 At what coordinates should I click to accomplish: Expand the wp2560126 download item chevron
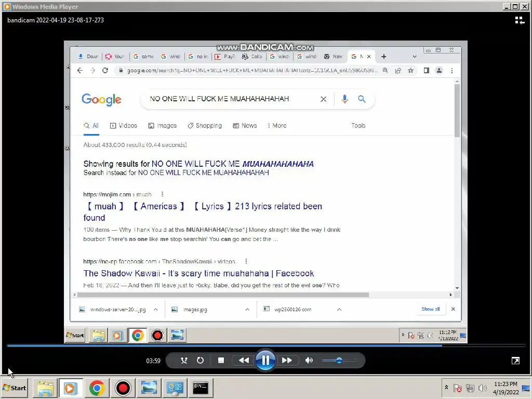[x=339, y=310]
